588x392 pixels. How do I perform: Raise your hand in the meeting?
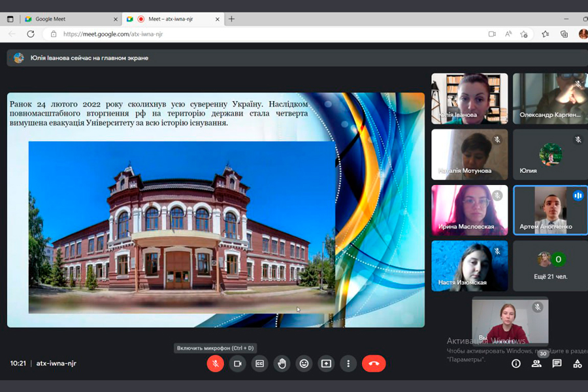point(282,363)
